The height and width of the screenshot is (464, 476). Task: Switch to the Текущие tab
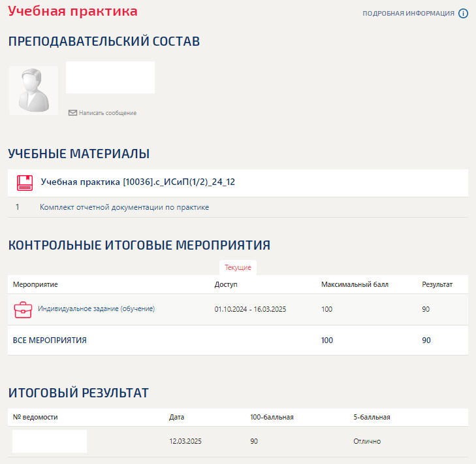coord(238,267)
